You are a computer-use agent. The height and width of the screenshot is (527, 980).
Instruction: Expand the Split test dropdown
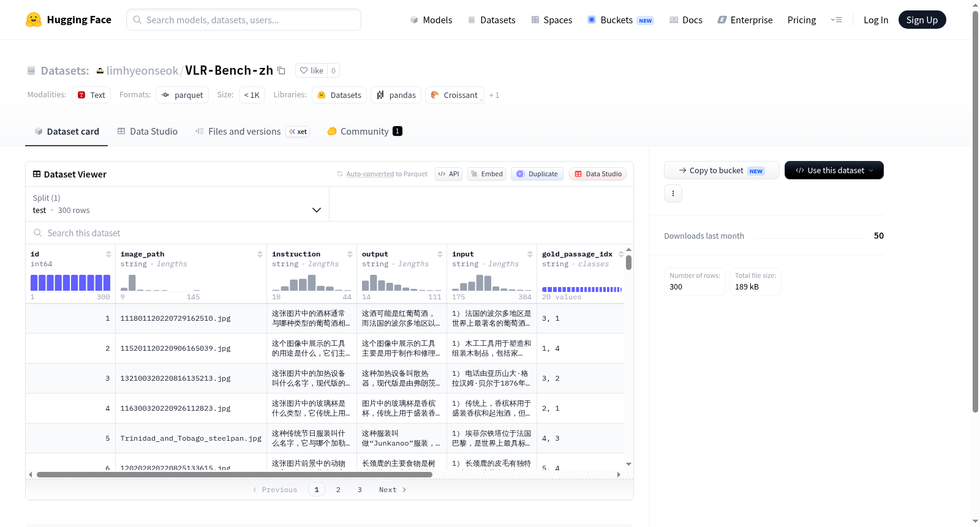pos(177,204)
